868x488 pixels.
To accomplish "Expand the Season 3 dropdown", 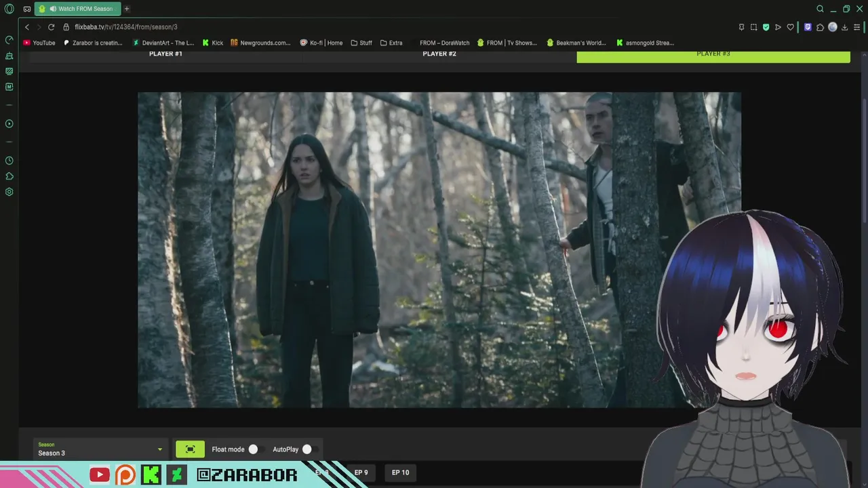I will [x=100, y=449].
